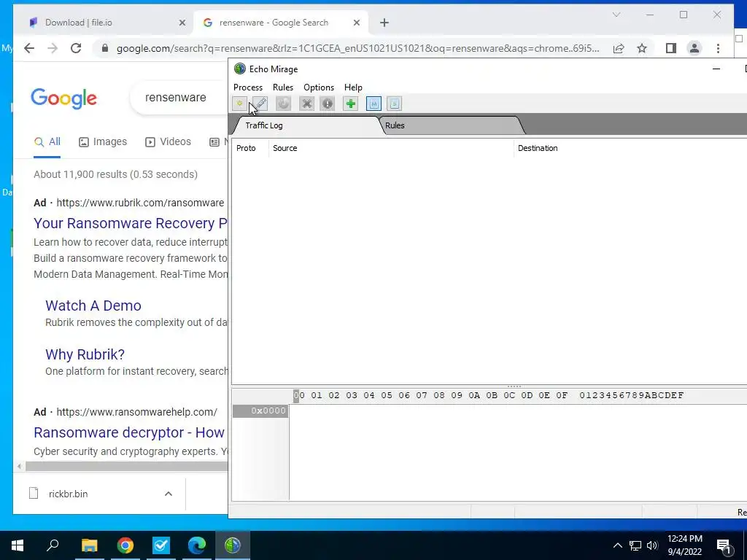Image resolution: width=747 pixels, height=560 pixels.
Task: Select the Images search tab
Action: click(x=103, y=142)
